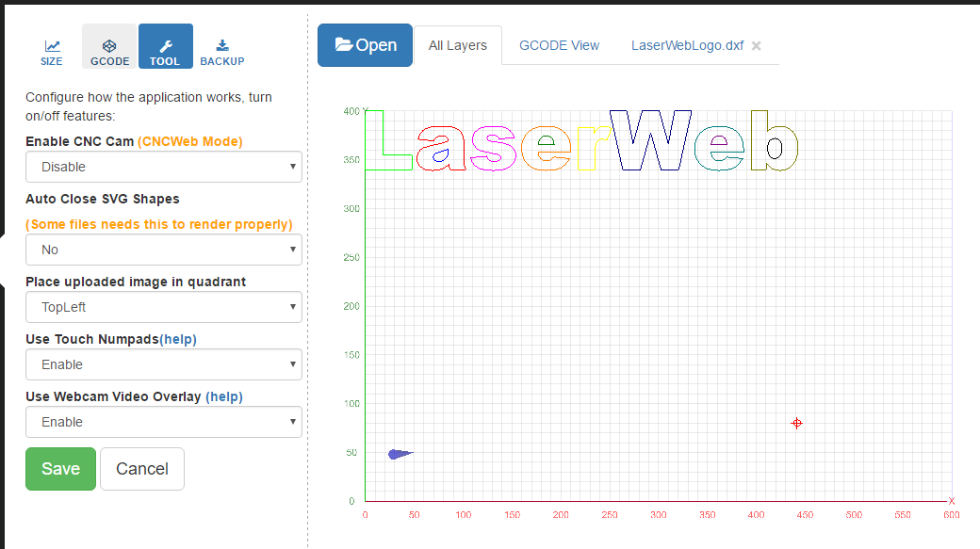Expand the image quadrant TopLeft dropdown

(x=163, y=307)
